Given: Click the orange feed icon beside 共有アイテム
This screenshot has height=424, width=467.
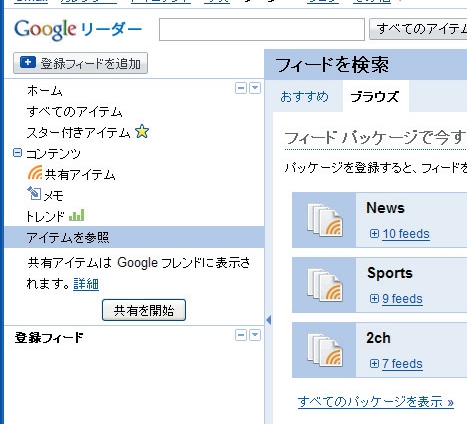Looking at the screenshot, I should (x=35, y=173).
